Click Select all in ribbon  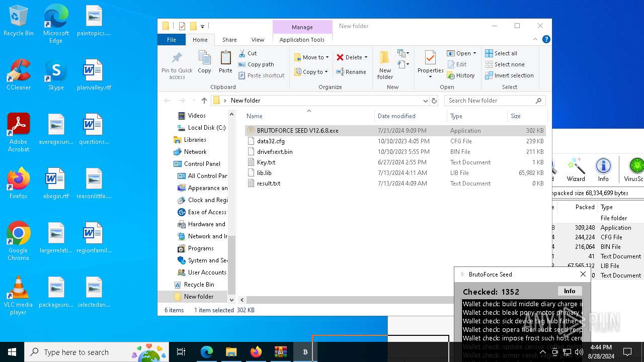pos(501,53)
